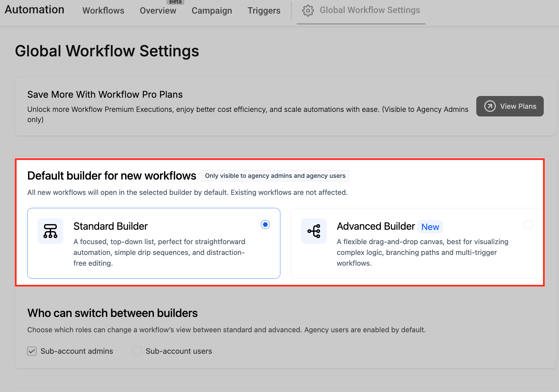
Task: Click the Advanced Builder branching icon
Action: click(x=314, y=231)
